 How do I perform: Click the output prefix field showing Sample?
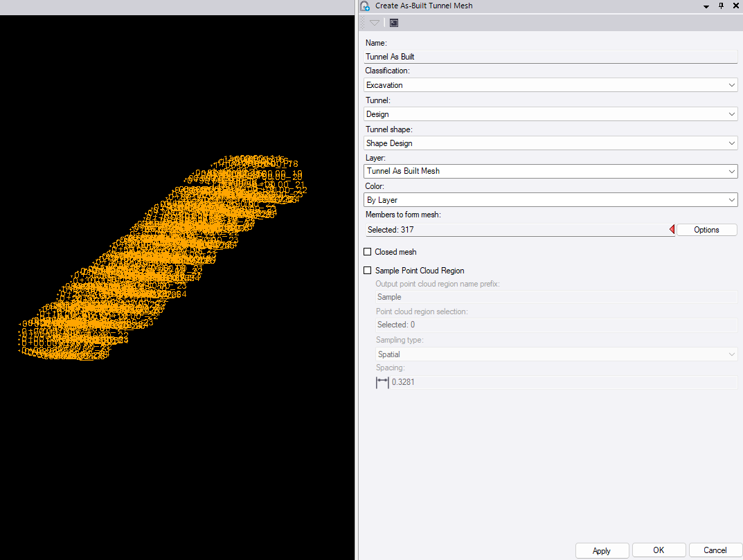tap(556, 297)
